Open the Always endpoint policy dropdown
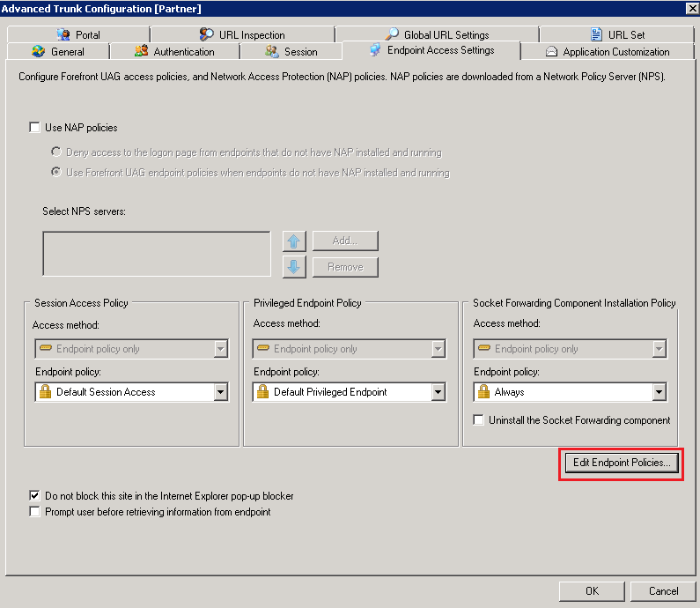700x608 pixels. point(659,392)
